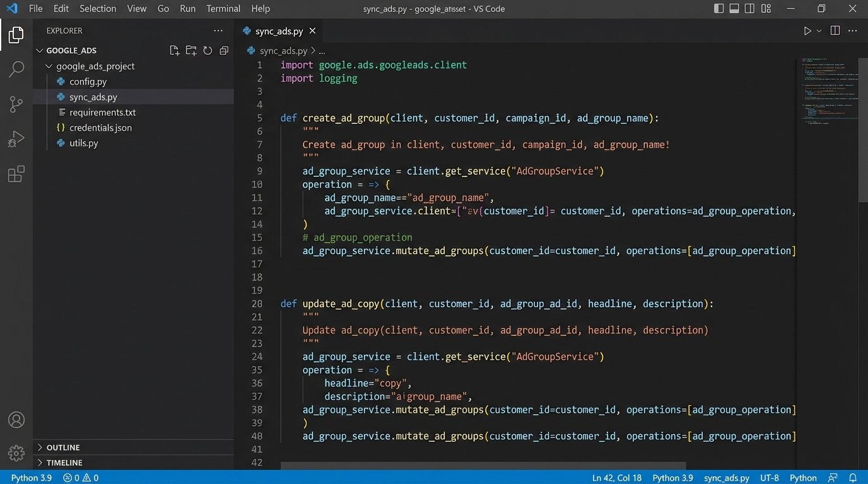Click the Split Editor icon
Viewport: 868px width, 484px height.
[x=835, y=31]
